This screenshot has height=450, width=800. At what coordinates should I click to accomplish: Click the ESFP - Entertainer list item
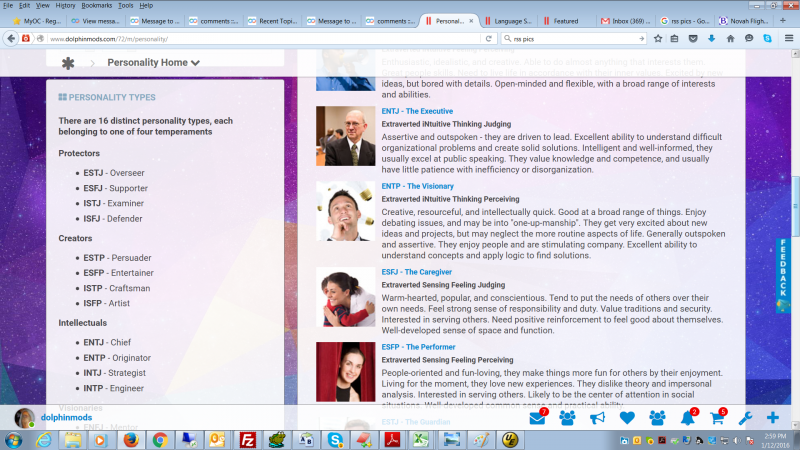[x=118, y=273]
